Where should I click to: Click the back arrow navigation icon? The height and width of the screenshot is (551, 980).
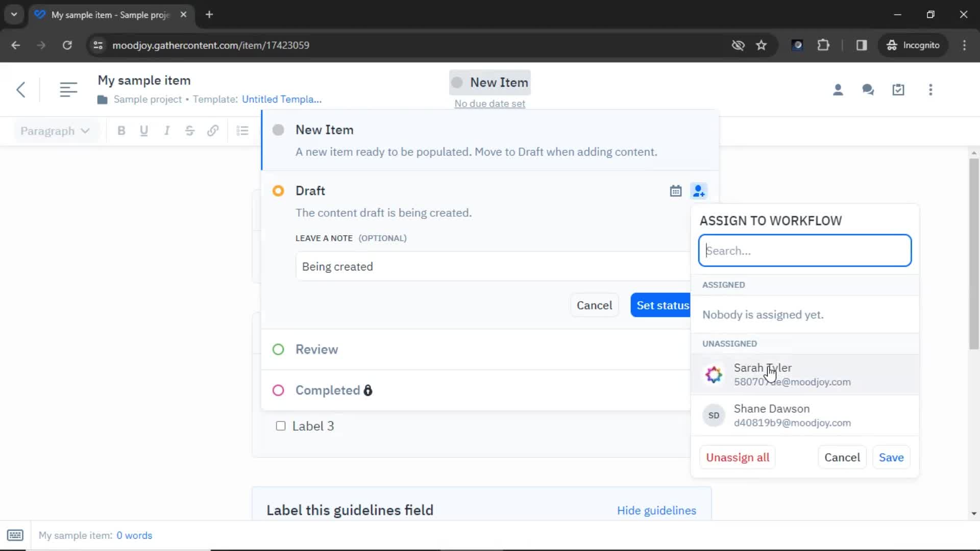click(21, 89)
